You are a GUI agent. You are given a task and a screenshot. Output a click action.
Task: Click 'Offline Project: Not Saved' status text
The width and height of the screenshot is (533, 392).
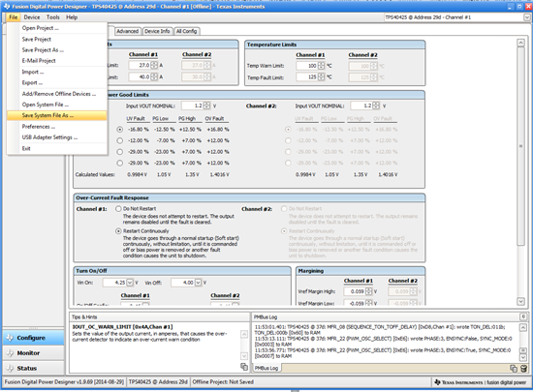click(x=223, y=382)
